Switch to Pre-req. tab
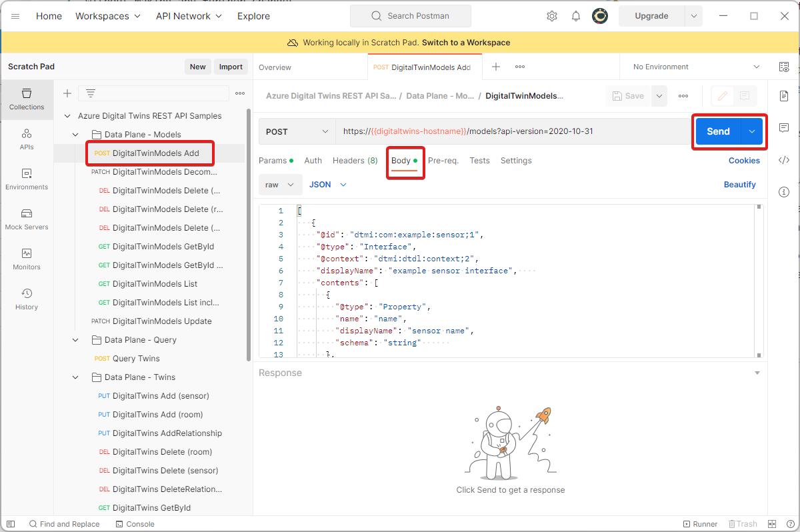Viewport: 800px width, 532px height. pyautogui.click(x=443, y=161)
